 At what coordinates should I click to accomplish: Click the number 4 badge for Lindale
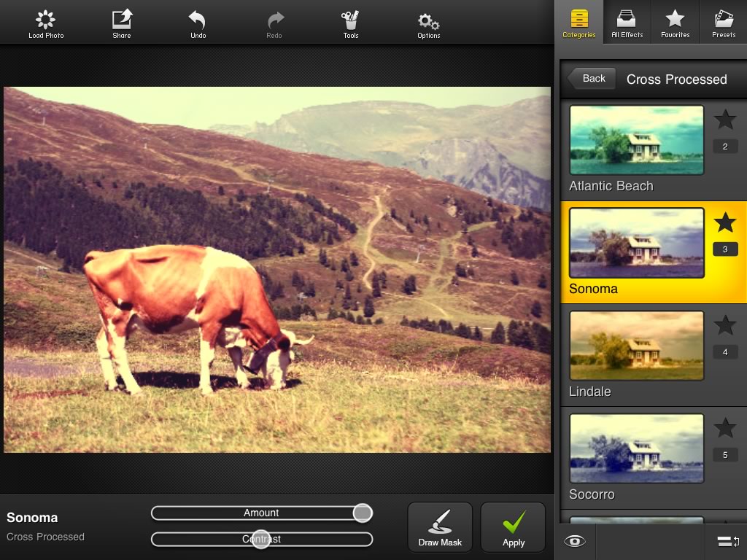click(x=725, y=352)
